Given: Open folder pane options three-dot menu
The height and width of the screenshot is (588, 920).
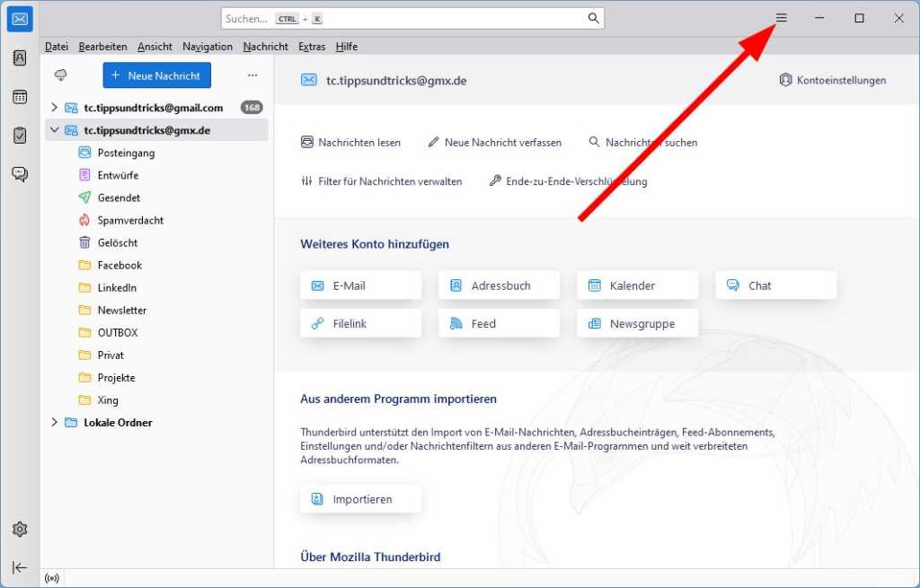Looking at the screenshot, I should click(x=252, y=75).
